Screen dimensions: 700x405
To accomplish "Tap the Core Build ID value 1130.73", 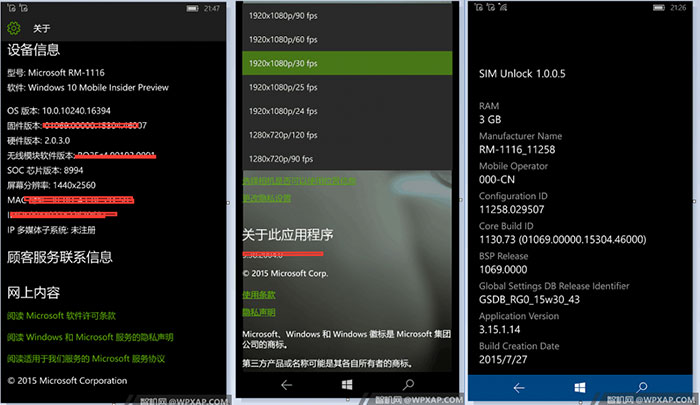I will click(x=562, y=239).
